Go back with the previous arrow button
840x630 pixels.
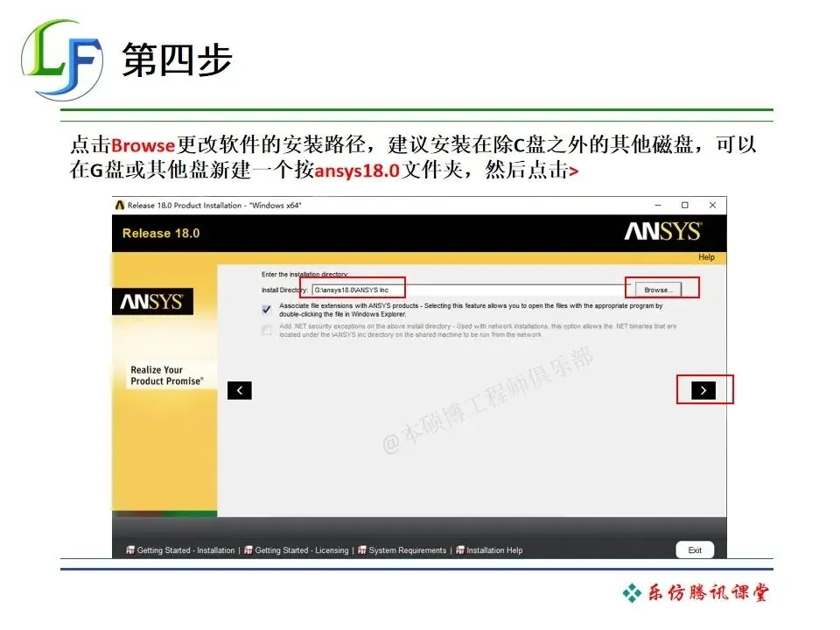240,390
